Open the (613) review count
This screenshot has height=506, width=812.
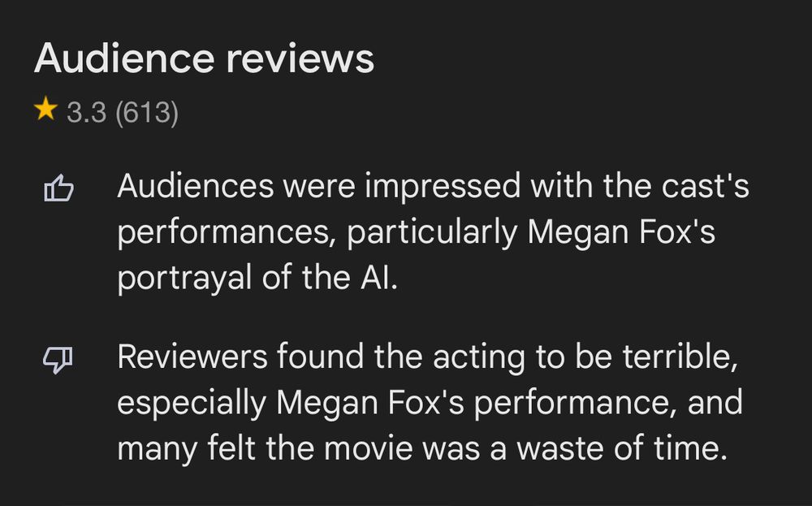click(147, 113)
